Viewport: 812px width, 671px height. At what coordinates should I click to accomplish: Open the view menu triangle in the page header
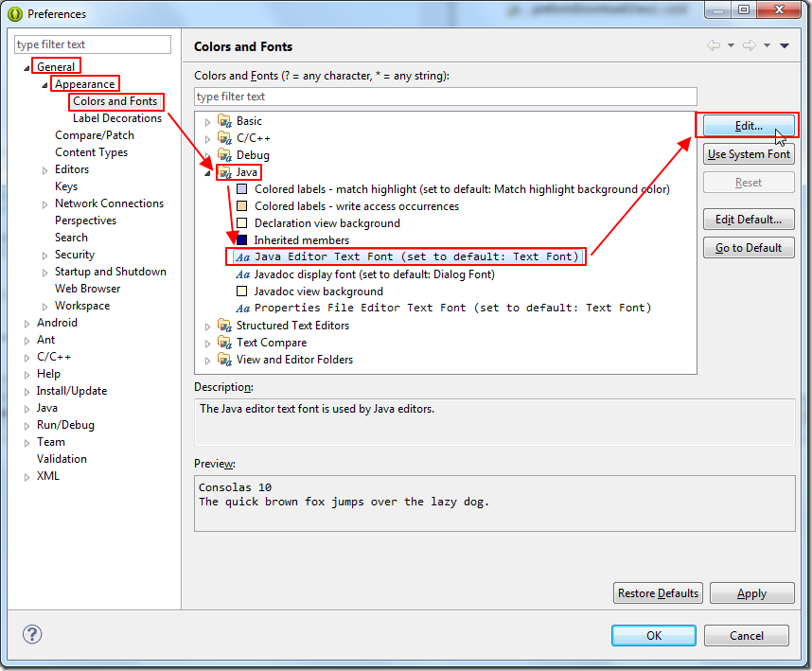785,45
